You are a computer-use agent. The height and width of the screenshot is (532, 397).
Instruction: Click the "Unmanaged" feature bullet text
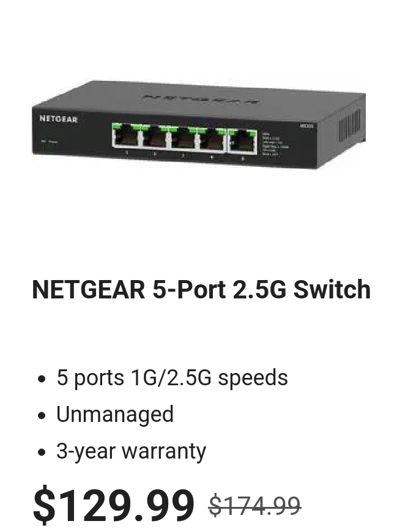tap(114, 414)
